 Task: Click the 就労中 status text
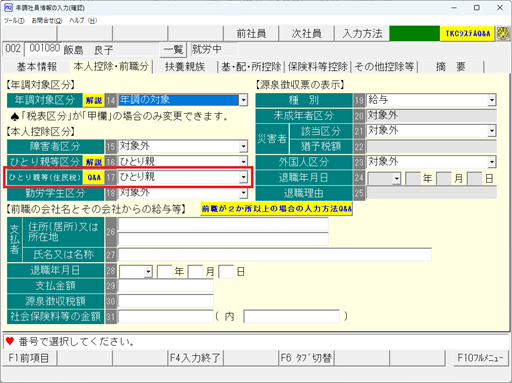207,49
